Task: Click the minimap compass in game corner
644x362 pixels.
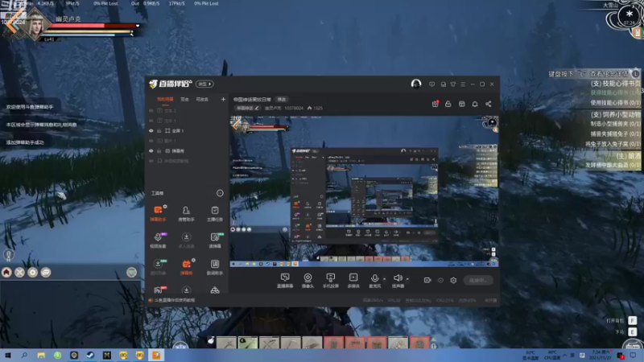Action: pos(629,16)
